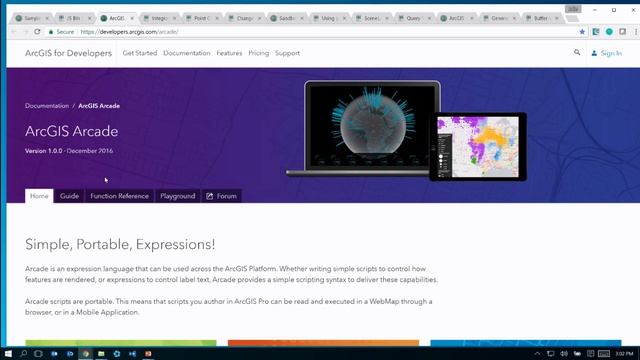Open the Chrome menu (three dots)
This screenshot has width=640, height=360.
(x=636, y=31)
